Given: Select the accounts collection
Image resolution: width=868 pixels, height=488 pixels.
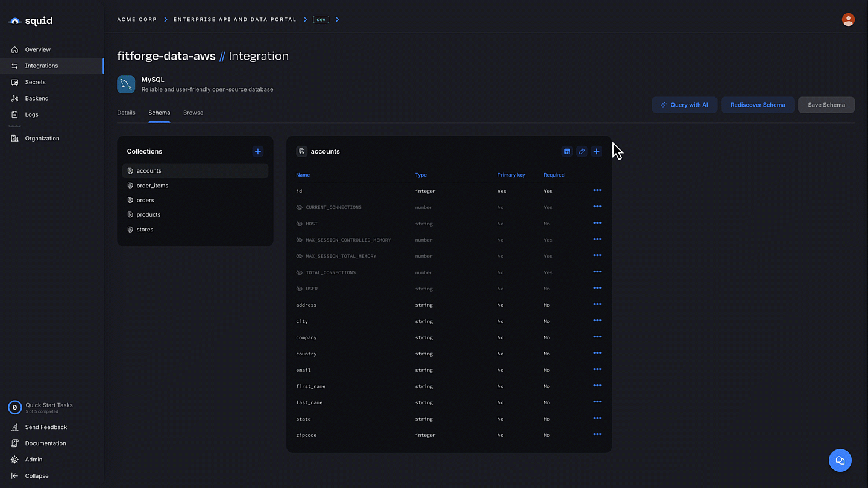Looking at the screenshot, I should pos(195,171).
